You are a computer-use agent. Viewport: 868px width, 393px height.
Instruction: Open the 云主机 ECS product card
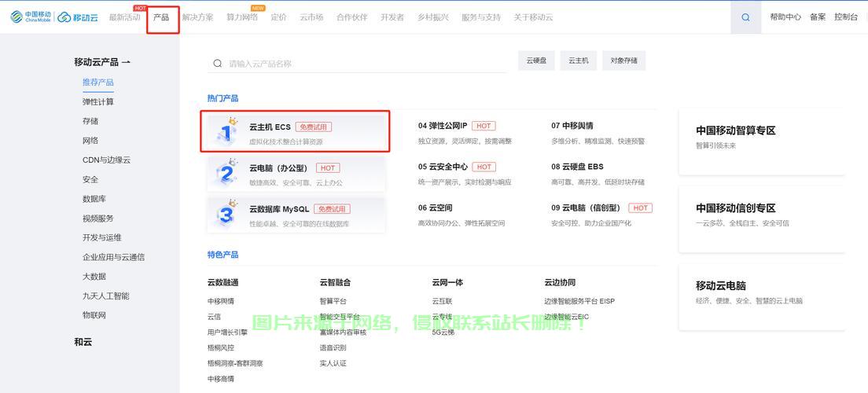tap(296, 132)
